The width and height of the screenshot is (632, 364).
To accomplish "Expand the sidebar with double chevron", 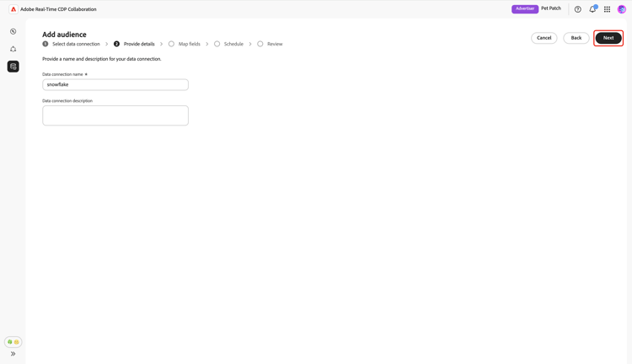I will [13, 354].
